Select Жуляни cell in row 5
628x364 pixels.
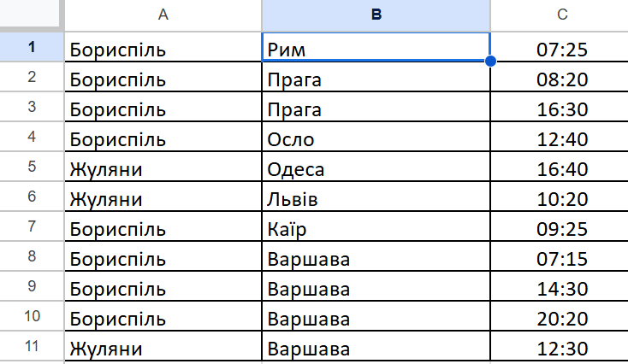coord(163,169)
